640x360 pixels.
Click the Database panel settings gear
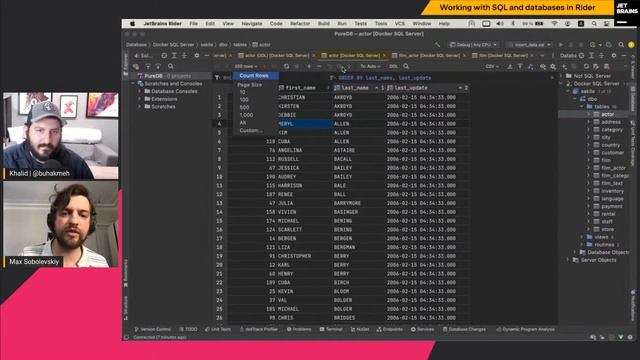(613, 56)
